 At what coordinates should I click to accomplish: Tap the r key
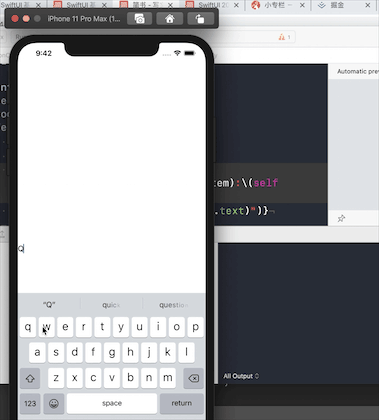pos(84,327)
